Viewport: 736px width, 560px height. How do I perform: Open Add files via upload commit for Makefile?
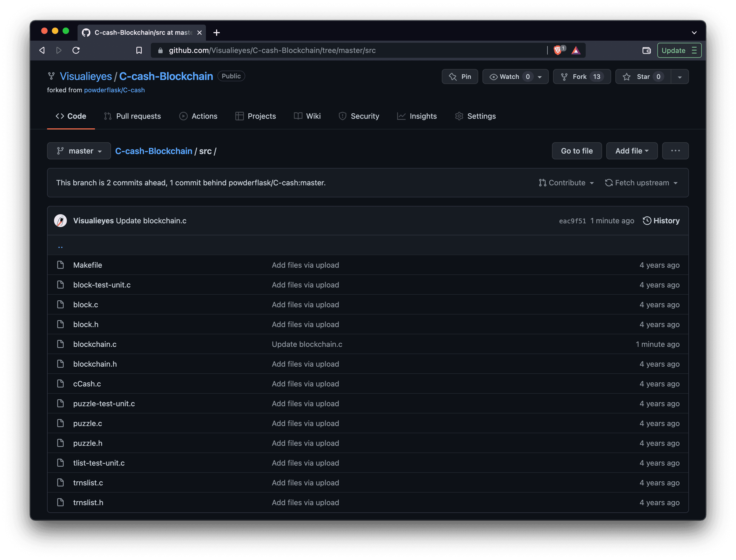click(x=305, y=265)
